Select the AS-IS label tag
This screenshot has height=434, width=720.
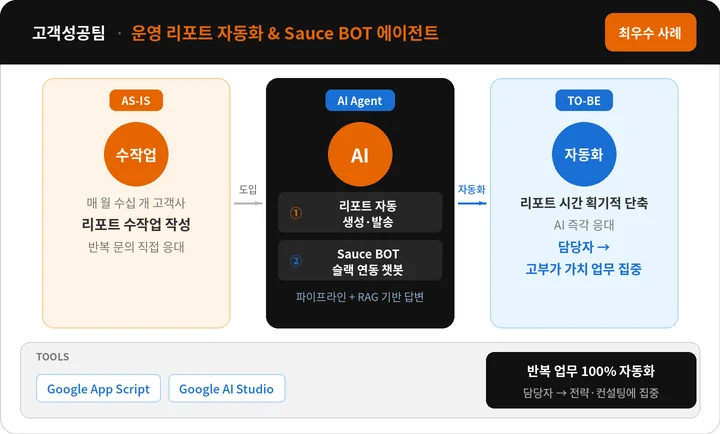pos(136,100)
